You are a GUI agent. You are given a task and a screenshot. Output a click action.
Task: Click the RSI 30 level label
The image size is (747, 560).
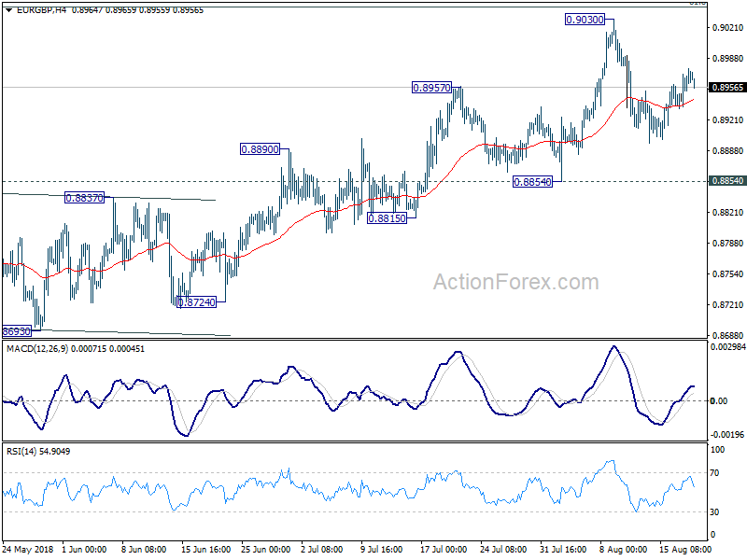714,511
